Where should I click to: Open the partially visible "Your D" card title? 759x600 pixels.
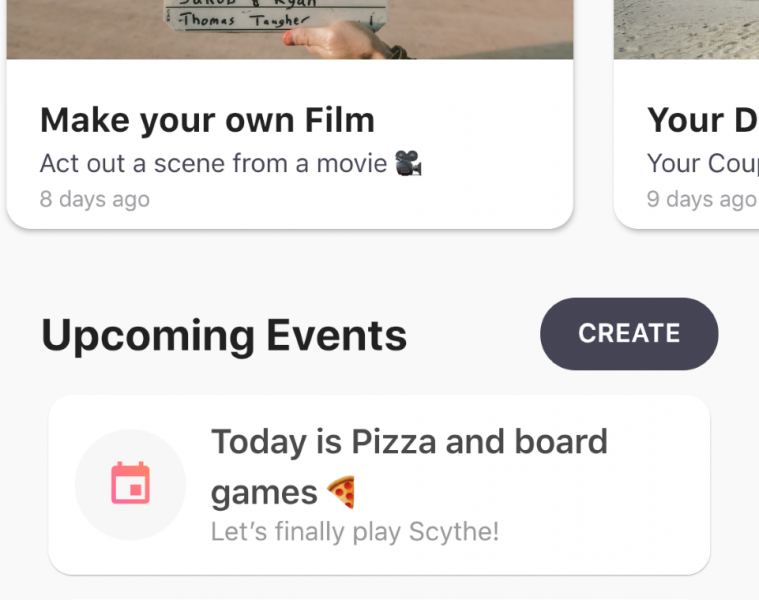(702, 120)
